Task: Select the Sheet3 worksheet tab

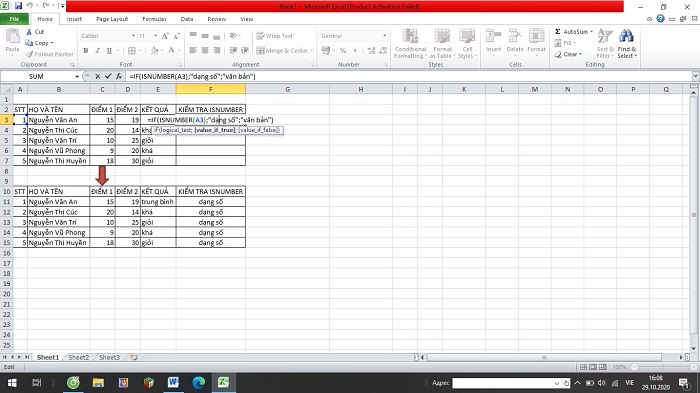Action: tap(109, 357)
